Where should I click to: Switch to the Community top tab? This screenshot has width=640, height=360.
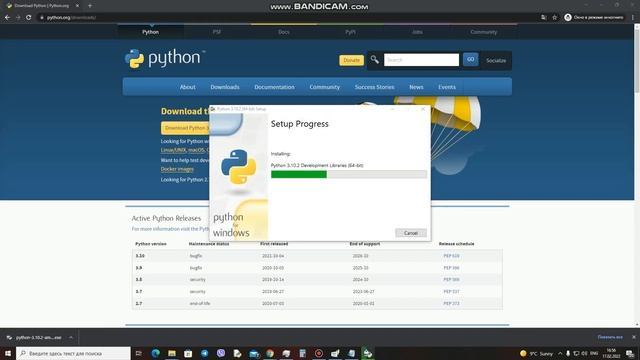coord(484,32)
